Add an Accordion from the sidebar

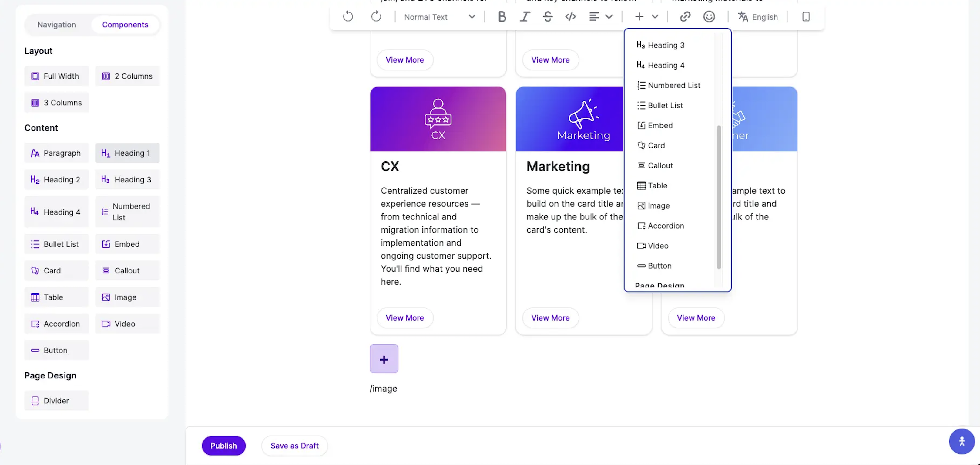(x=56, y=324)
